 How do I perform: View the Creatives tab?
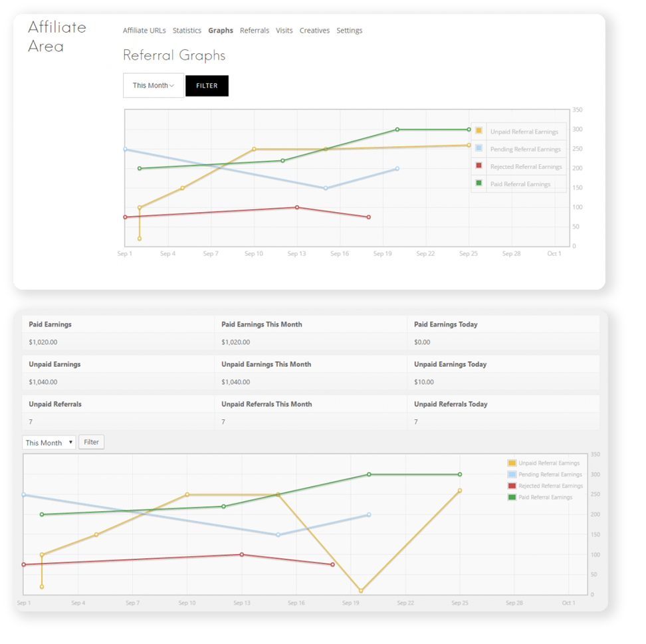point(314,31)
